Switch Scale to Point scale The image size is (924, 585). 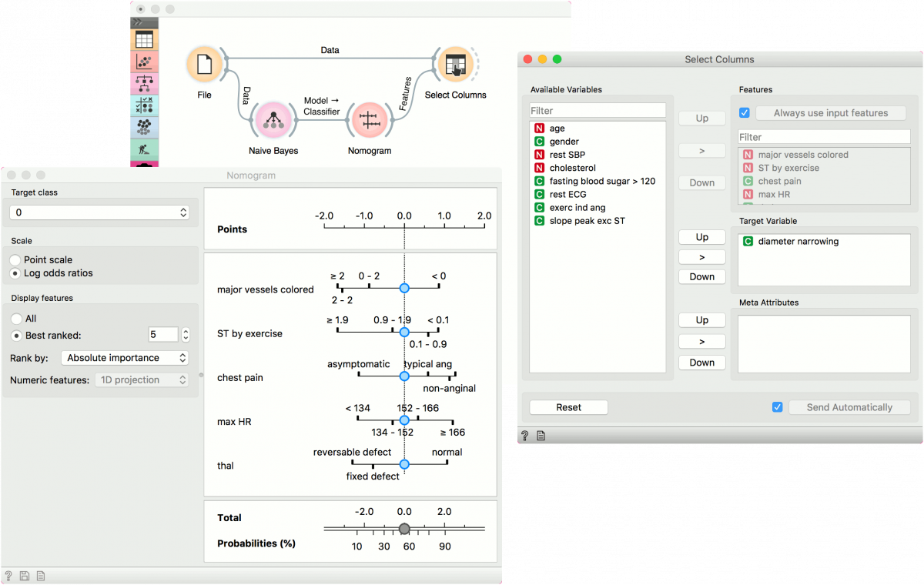coord(14,259)
